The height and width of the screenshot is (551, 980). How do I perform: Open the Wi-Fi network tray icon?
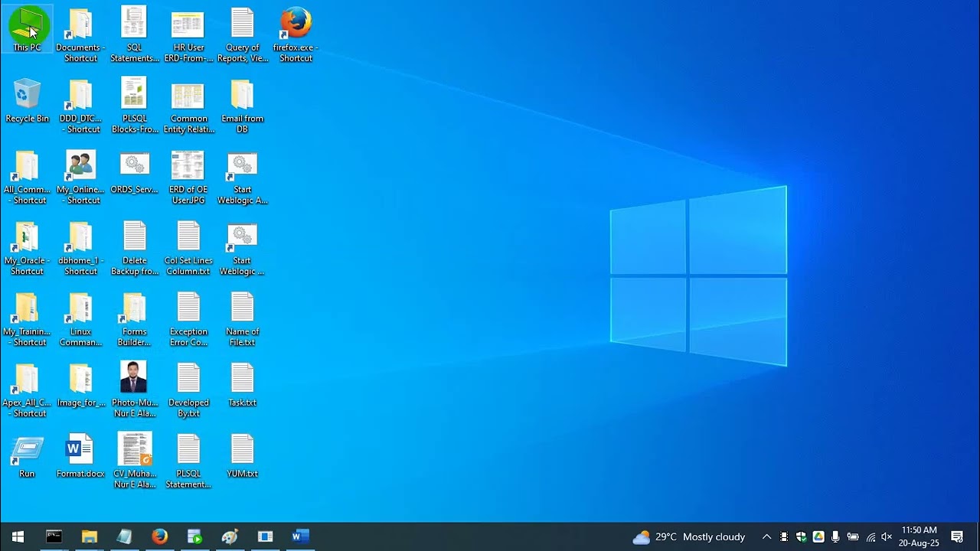coord(871,537)
